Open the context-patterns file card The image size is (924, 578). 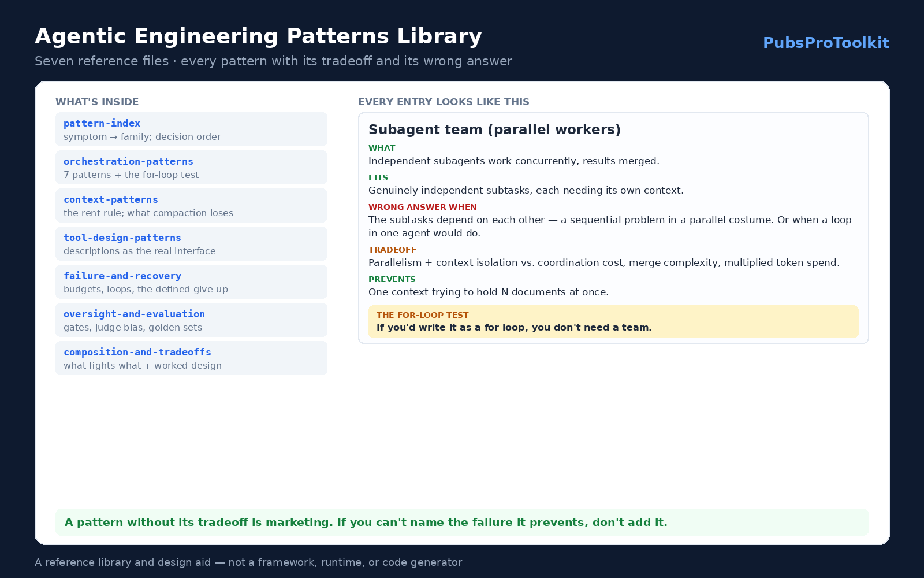click(x=191, y=205)
